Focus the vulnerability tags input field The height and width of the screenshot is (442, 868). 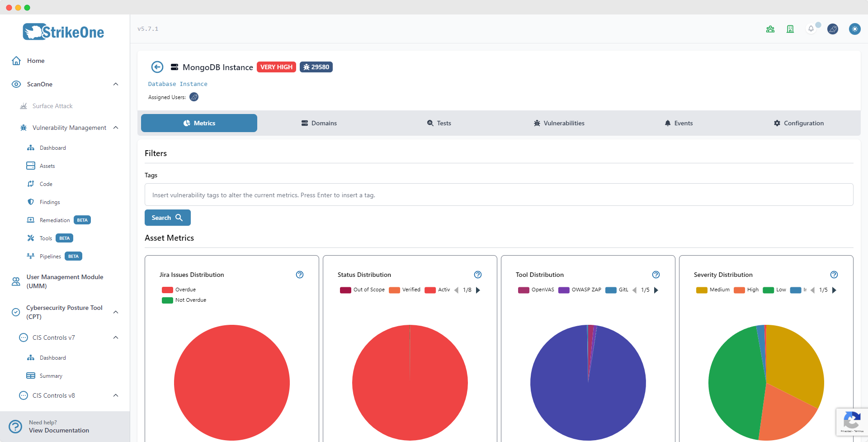tap(499, 195)
